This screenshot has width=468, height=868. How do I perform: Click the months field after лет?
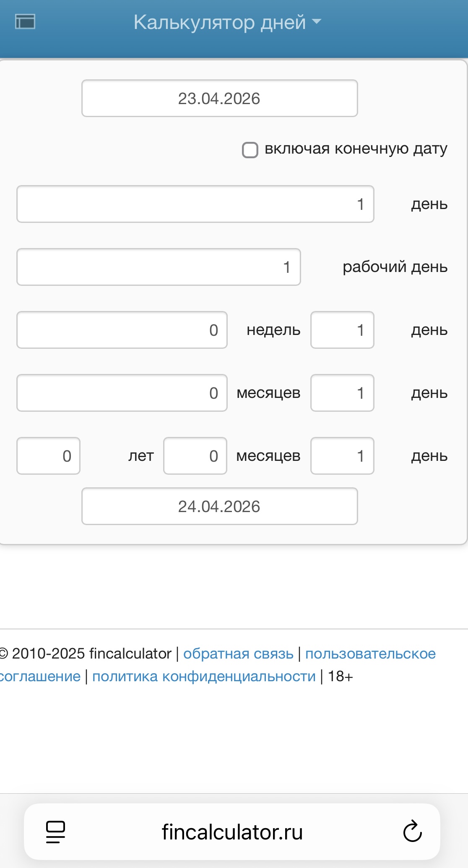coord(195,456)
